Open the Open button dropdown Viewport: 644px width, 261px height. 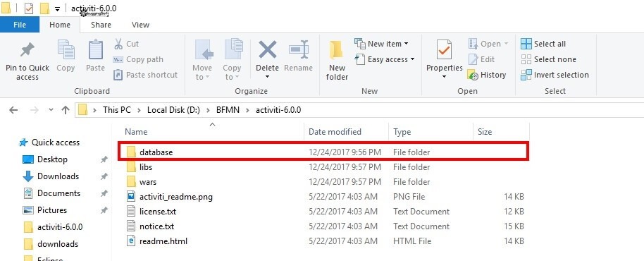(x=506, y=44)
